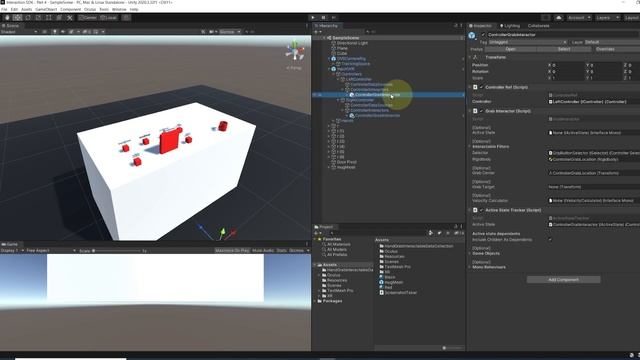Open the GameObject menu
Image resolution: width=640 pixels, height=360 pixels.
(46, 9)
